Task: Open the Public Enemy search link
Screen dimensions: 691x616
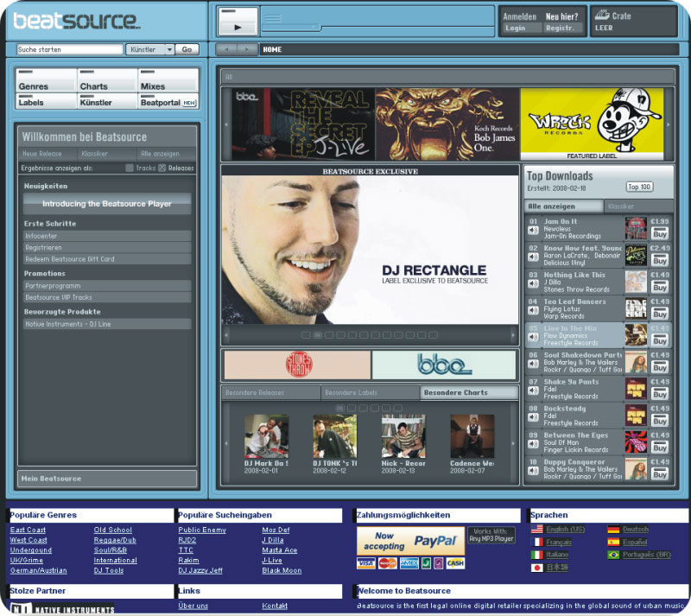Action: coord(202,530)
